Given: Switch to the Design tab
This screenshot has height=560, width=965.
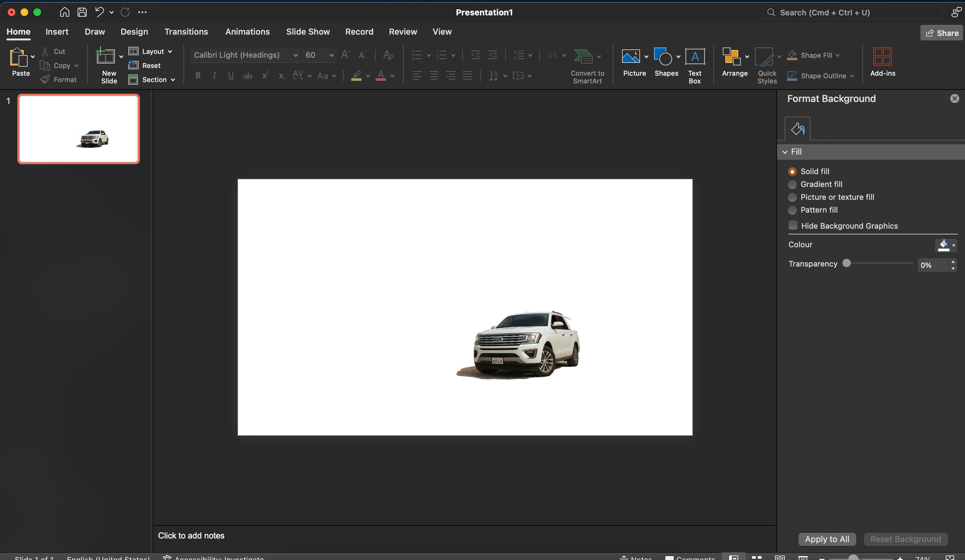Looking at the screenshot, I should [x=134, y=32].
